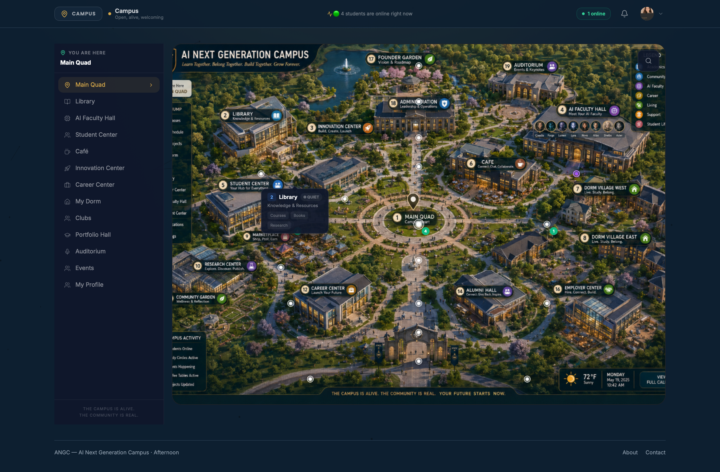Select the Books tag in the Library popup

point(299,215)
